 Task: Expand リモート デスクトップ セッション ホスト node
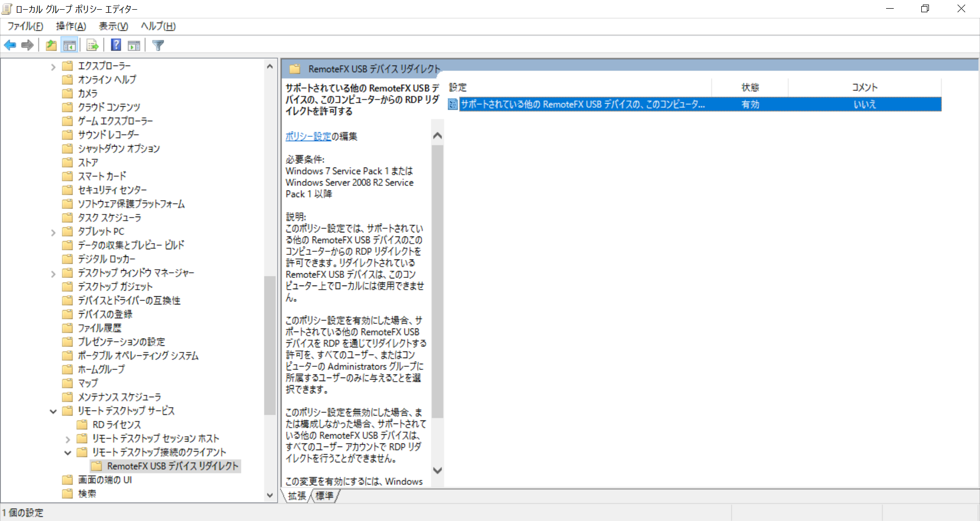click(x=68, y=439)
